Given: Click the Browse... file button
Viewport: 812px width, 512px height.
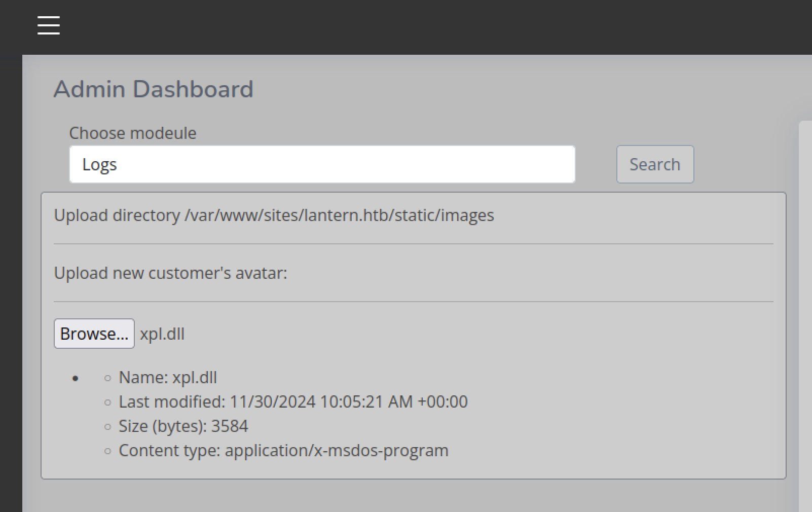Looking at the screenshot, I should click(94, 334).
